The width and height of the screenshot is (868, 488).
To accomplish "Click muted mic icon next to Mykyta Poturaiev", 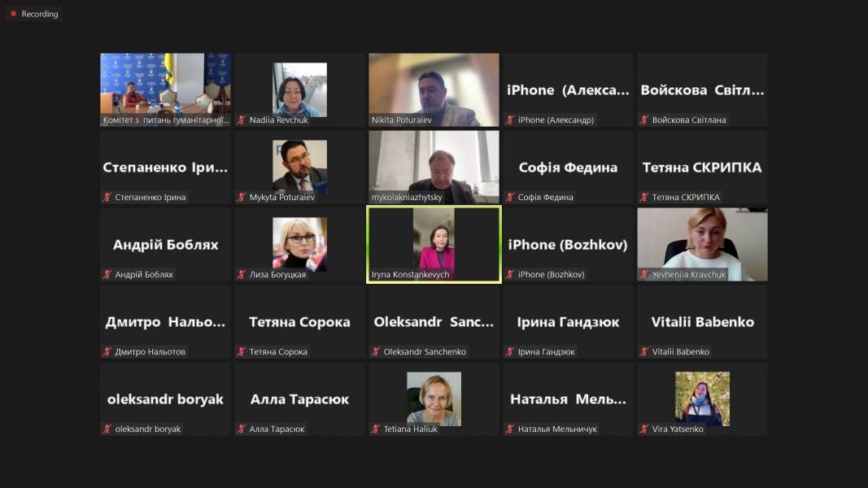I will coord(242,198).
